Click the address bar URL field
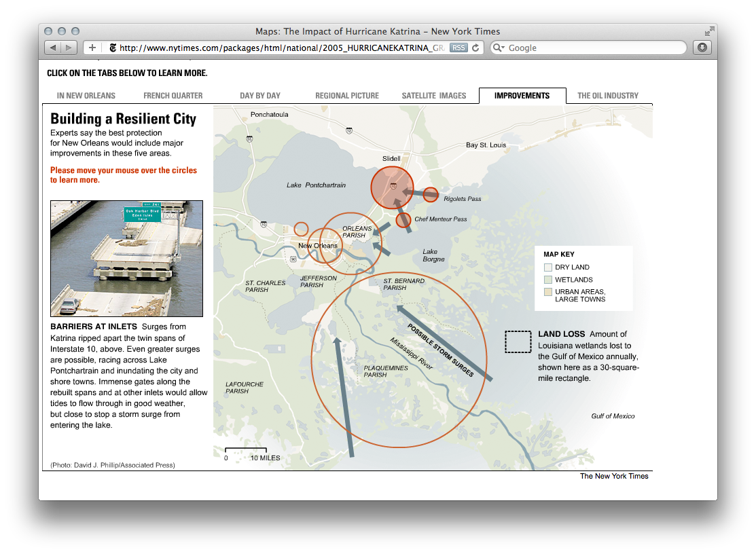 click(x=272, y=48)
